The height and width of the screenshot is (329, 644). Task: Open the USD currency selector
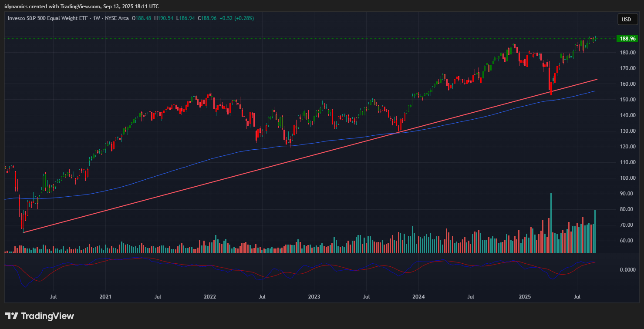click(626, 19)
